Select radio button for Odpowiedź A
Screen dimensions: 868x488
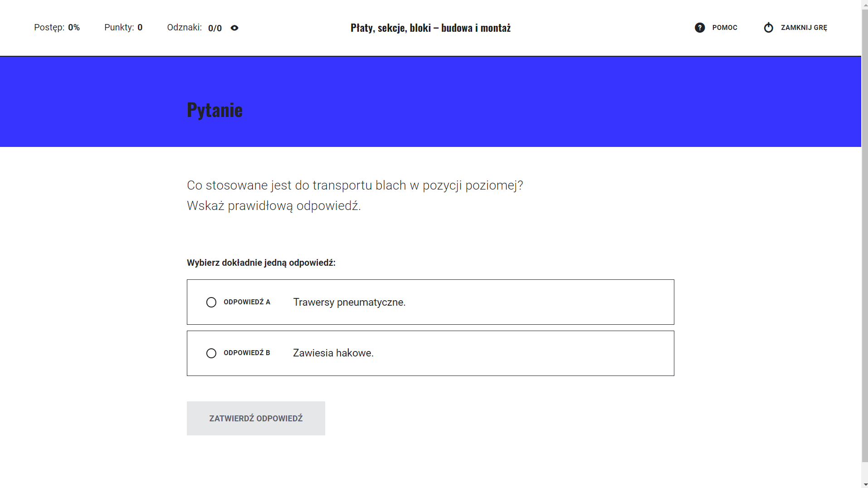pyautogui.click(x=211, y=302)
